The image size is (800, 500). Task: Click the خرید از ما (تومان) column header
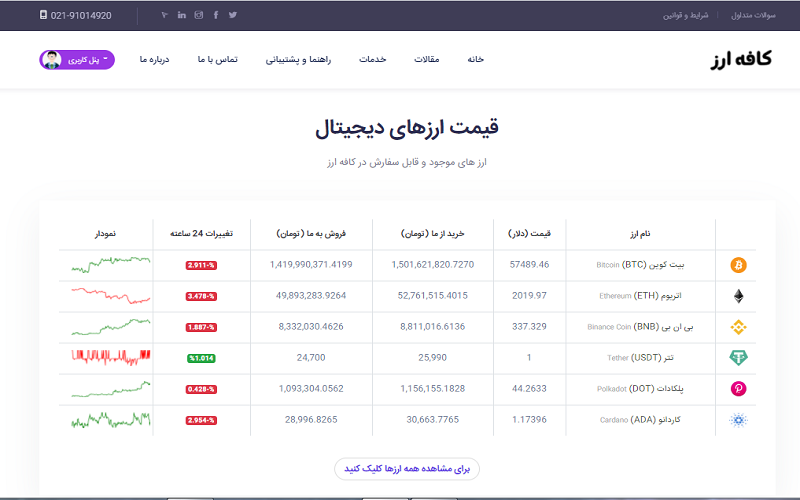coord(433,234)
